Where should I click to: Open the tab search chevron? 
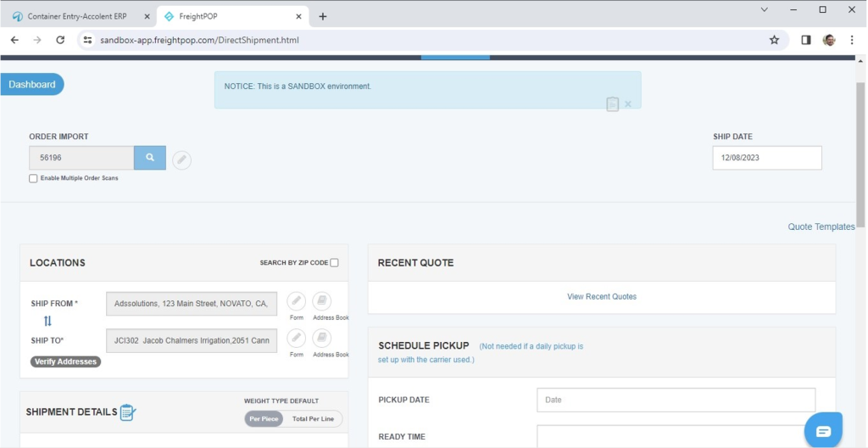tap(765, 9)
